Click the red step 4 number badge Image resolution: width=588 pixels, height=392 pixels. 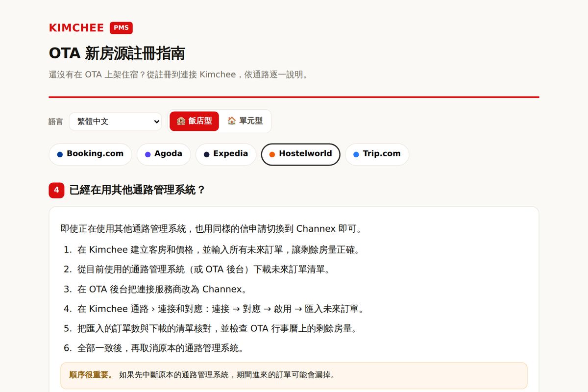point(56,190)
